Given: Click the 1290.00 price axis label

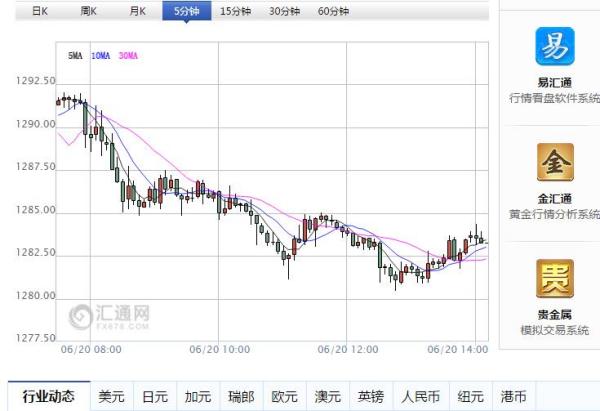Looking at the screenshot, I should tap(36, 124).
